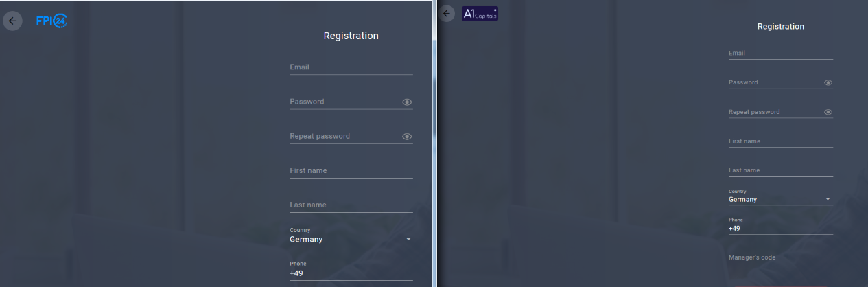
Task: Focus Phone field in FPI24 form
Action: click(351, 273)
